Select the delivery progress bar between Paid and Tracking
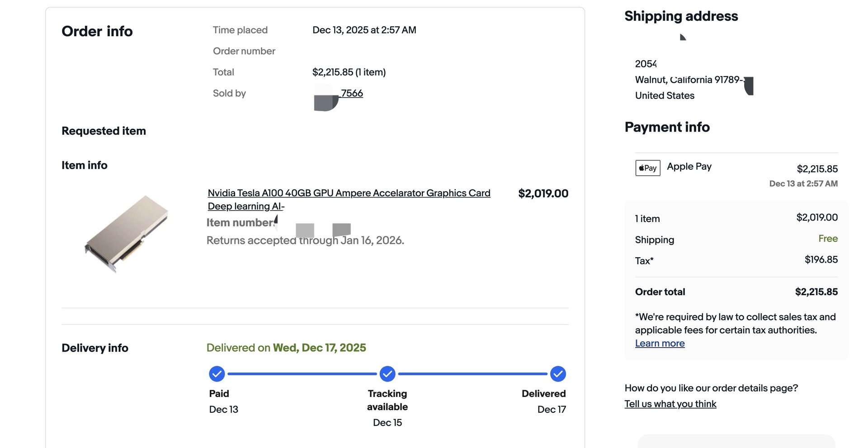Image resolution: width=868 pixels, height=448 pixels. pos(303,373)
